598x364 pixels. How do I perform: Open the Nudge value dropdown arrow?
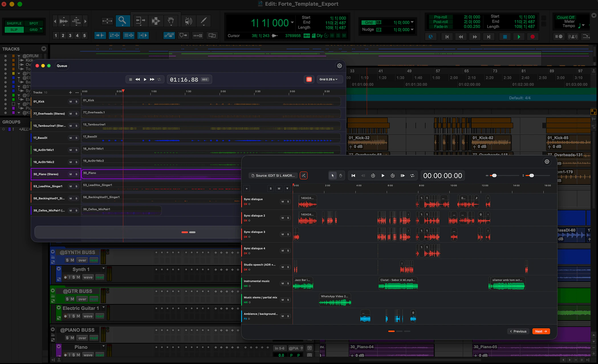[x=412, y=30]
